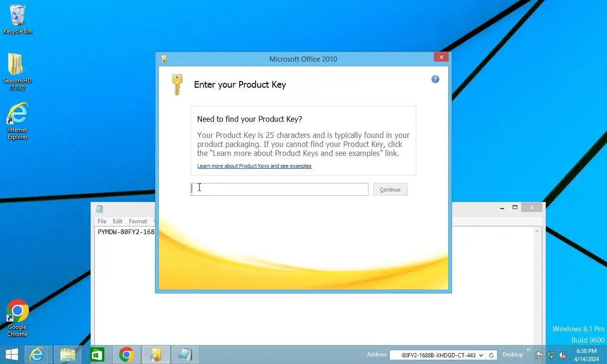The height and width of the screenshot is (364, 607).
Task: Open the File menu in Notepad
Action: (x=102, y=221)
